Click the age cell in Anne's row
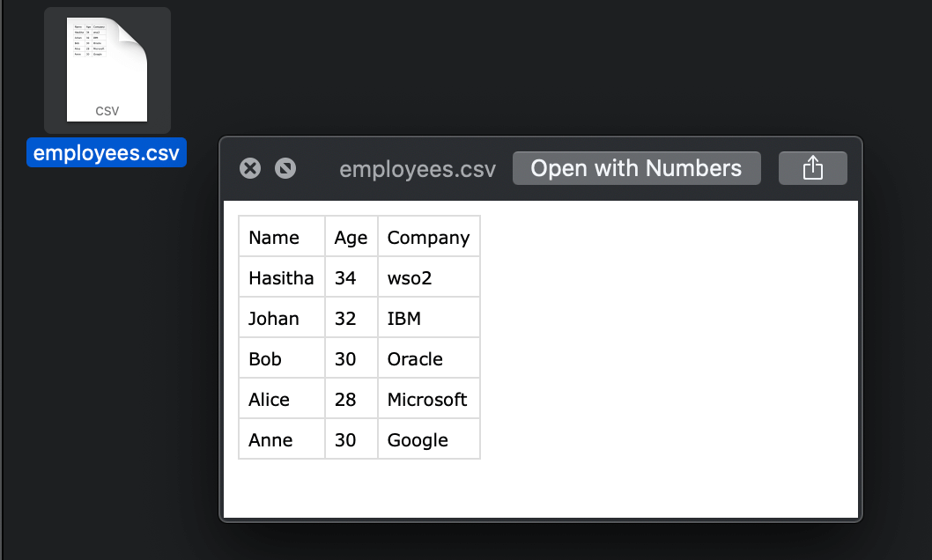 pos(351,438)
